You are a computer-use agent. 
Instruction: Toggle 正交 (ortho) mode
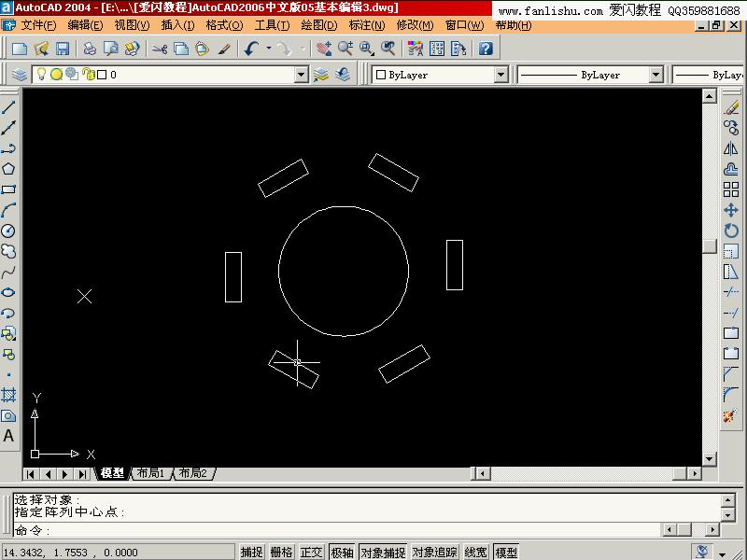click(x=312, y=552)
